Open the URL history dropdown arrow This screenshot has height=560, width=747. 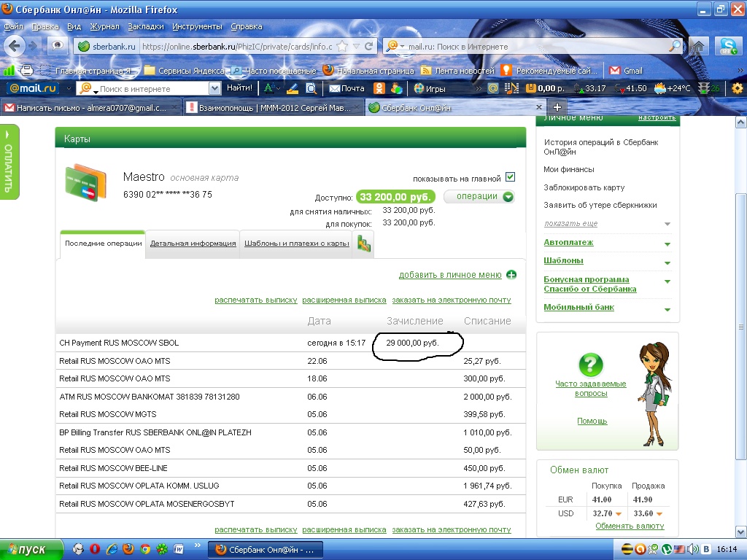click(x=356, y=46)
